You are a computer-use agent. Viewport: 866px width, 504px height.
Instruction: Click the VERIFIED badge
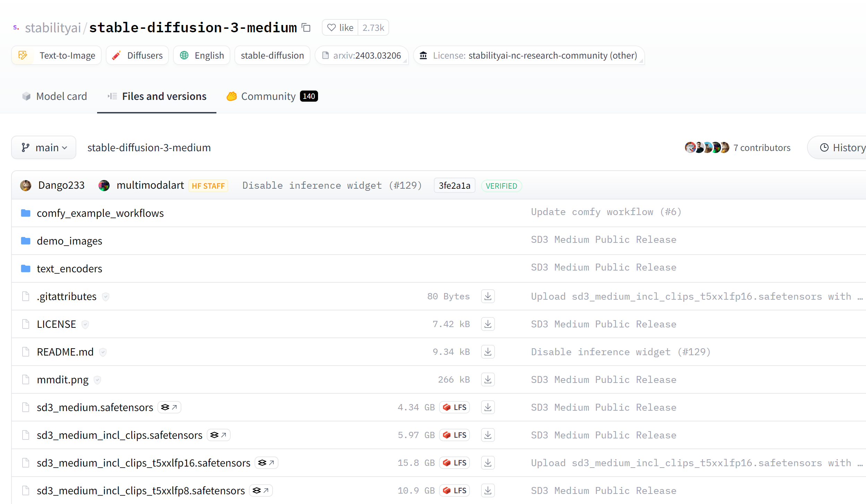coord(501,186)
